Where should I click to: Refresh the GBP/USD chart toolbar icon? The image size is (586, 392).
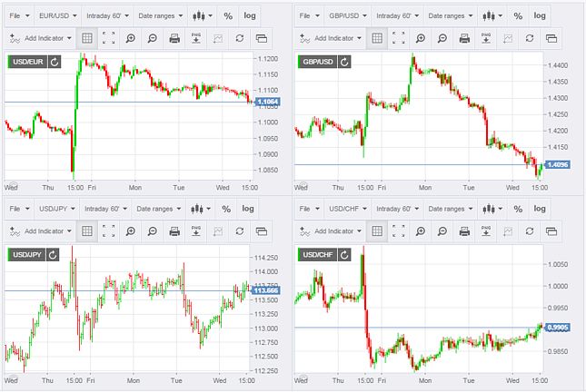pyautogui.click(x=530, y=38)
